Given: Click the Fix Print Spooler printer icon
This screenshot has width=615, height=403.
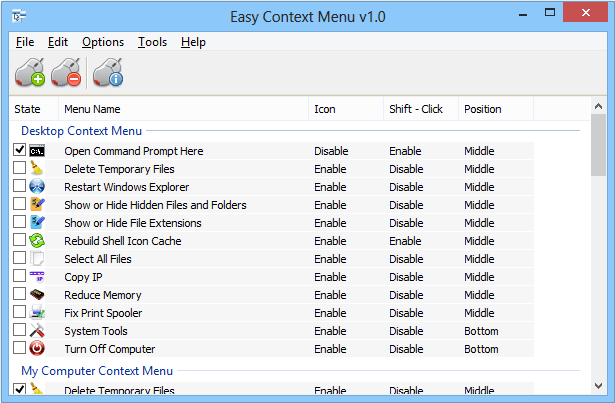Looking at the screenshot, I should (37, 313).
